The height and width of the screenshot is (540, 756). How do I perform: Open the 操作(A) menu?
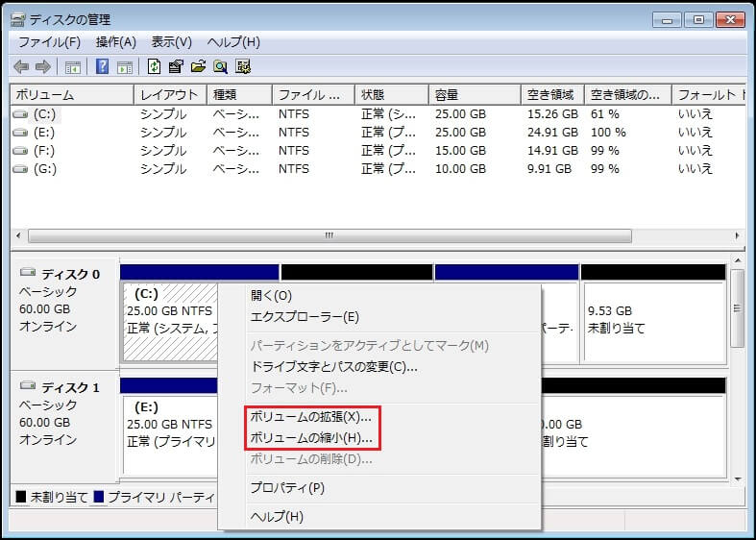(115, 42)
